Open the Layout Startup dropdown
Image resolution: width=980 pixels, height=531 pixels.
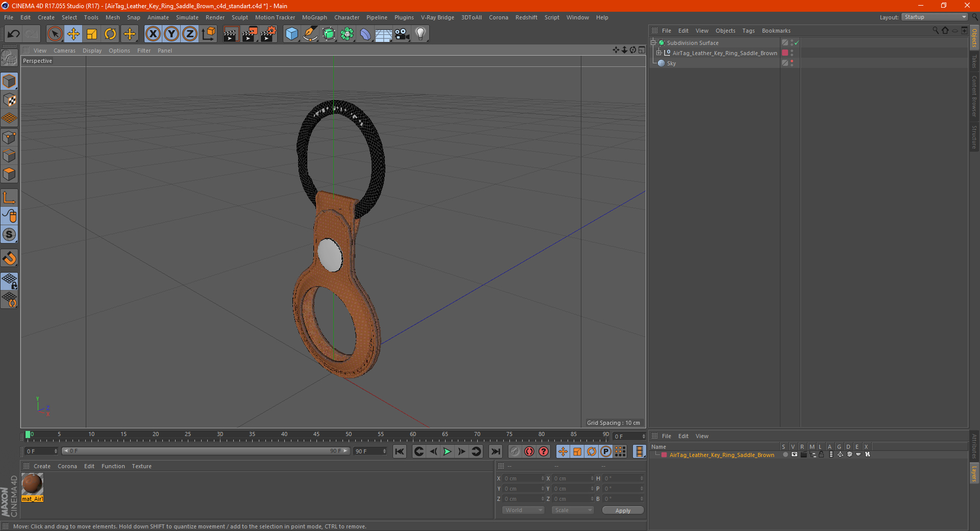[935, 17]
